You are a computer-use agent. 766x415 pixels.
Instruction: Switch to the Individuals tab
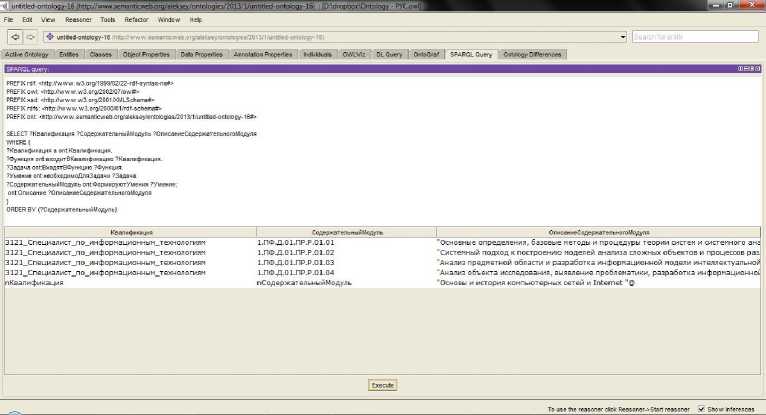click(x=318, y=55)
